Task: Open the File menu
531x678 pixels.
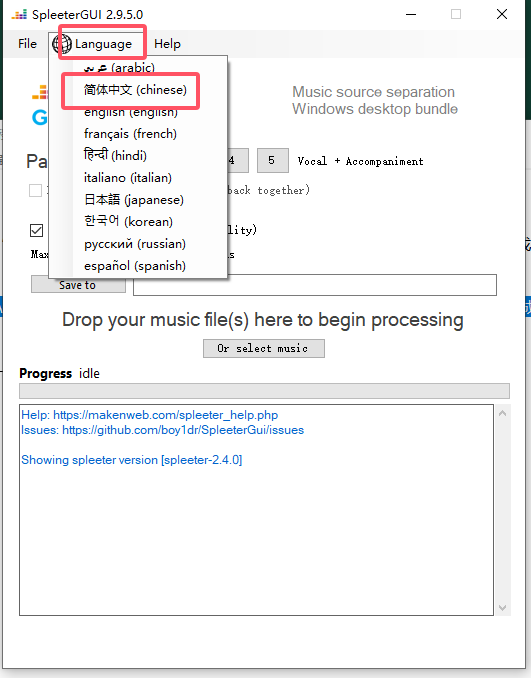Action: (x=27, y=44)
